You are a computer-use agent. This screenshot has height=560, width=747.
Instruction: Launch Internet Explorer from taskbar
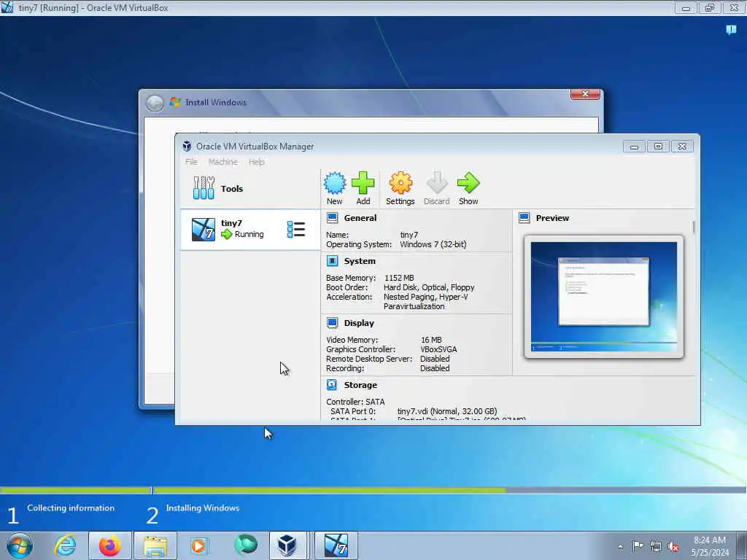point(65,545)
